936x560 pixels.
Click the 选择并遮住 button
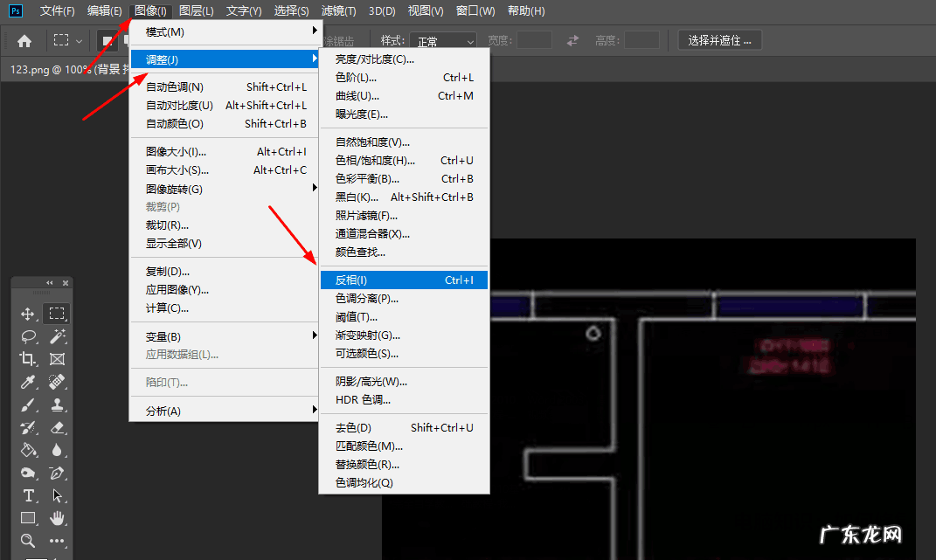pos(719,40)
